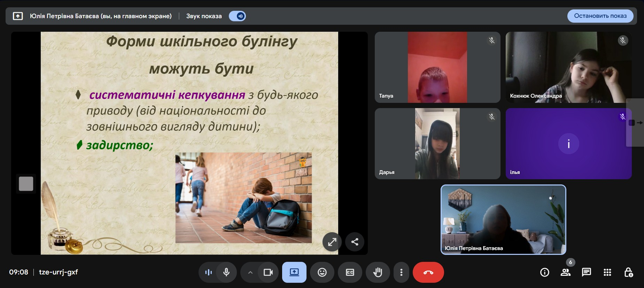
Task: Select Кохнюк Олександра's video tile
Action: pyautogui.click(x=568, y=67)
